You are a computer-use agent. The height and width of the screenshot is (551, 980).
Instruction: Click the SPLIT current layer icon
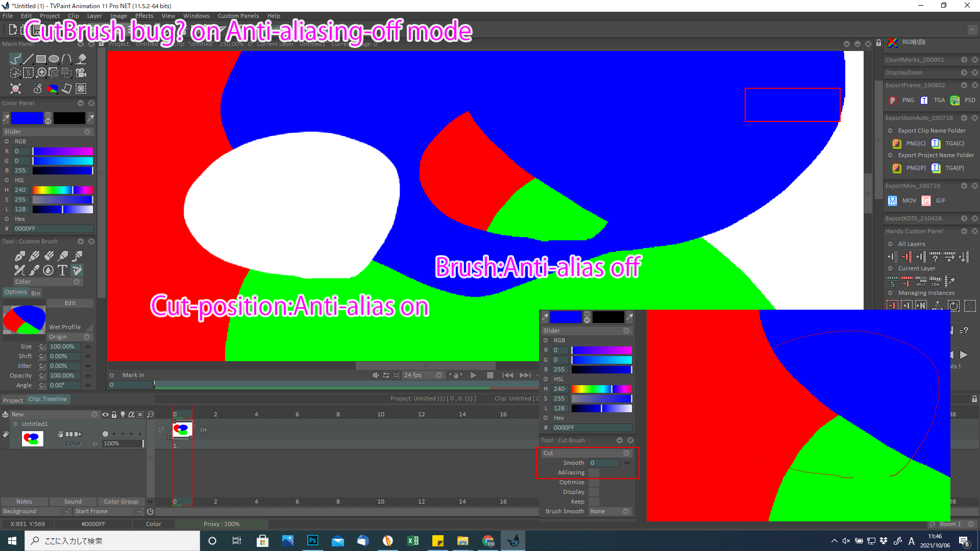[x=921, y=281]
